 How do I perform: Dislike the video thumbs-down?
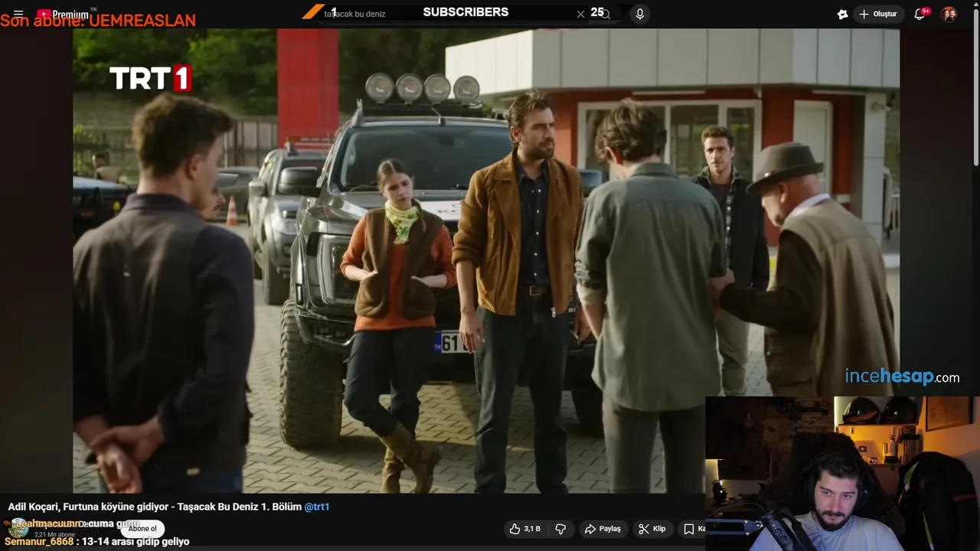click(560, 529)
